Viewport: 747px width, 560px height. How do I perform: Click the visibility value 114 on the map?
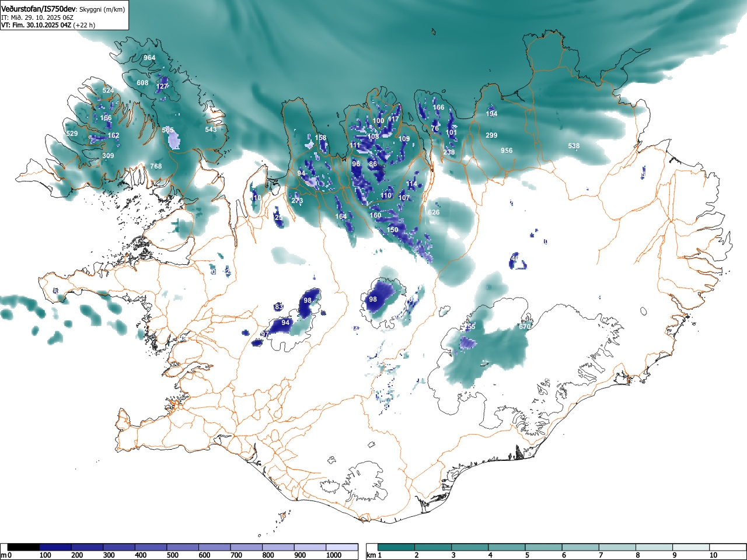(411, 184)
